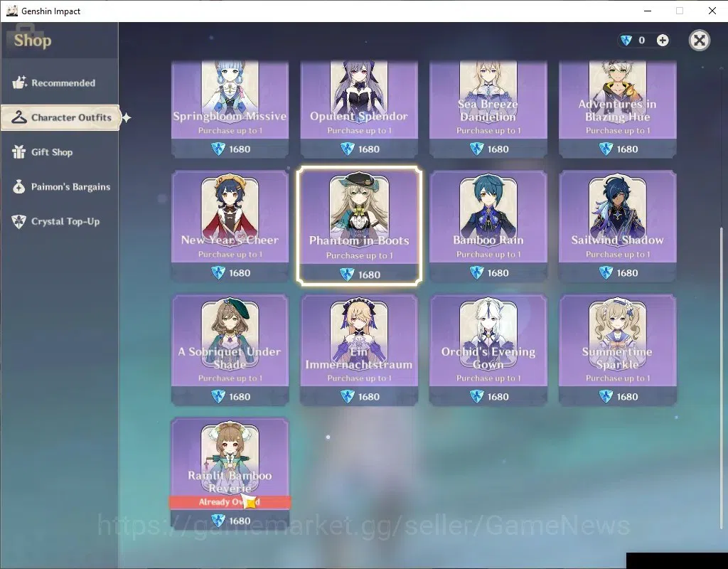Image resolution: width=728 pixels, height=569 pixels.
Task: Go to the Gift Shop tab
Action: pyautogui.click(x=60, y=152)
